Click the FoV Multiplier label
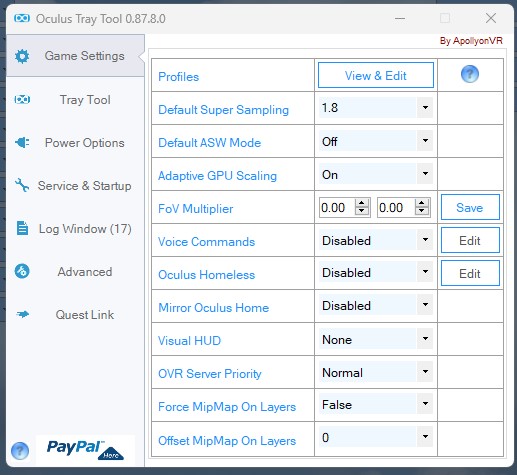 point(195,209)
